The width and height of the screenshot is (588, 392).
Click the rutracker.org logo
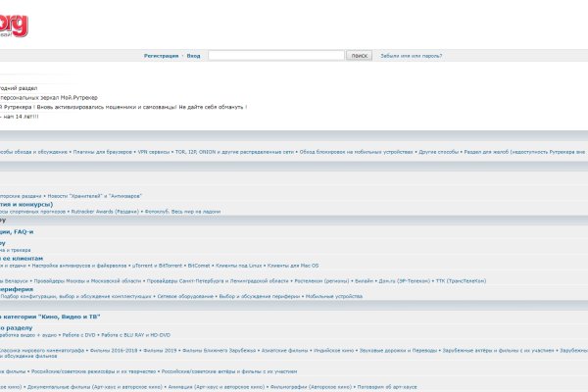(12, 20)
